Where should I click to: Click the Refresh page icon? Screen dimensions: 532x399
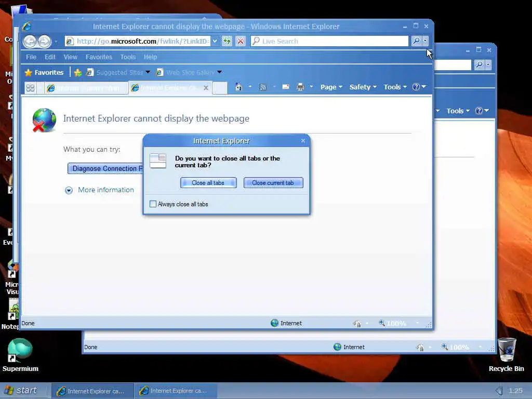click(227, 42)
